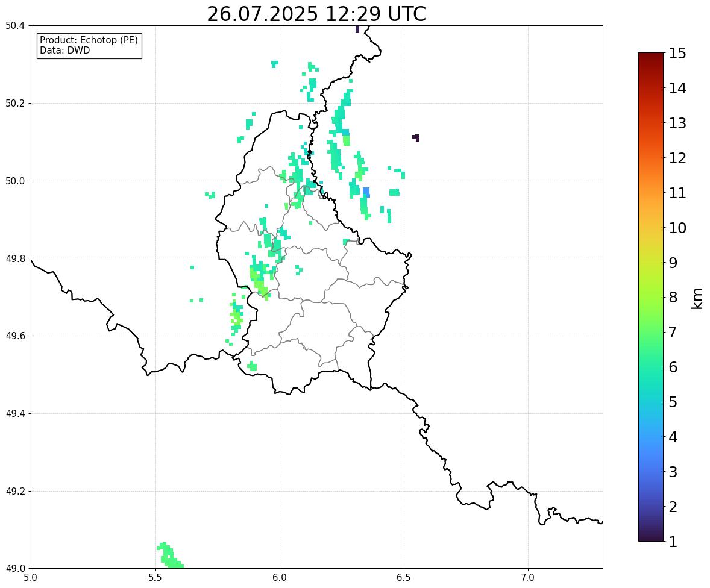Click the latitude axis label 50.4
Screen dimensions: 710x588
(x=15, y=26)
